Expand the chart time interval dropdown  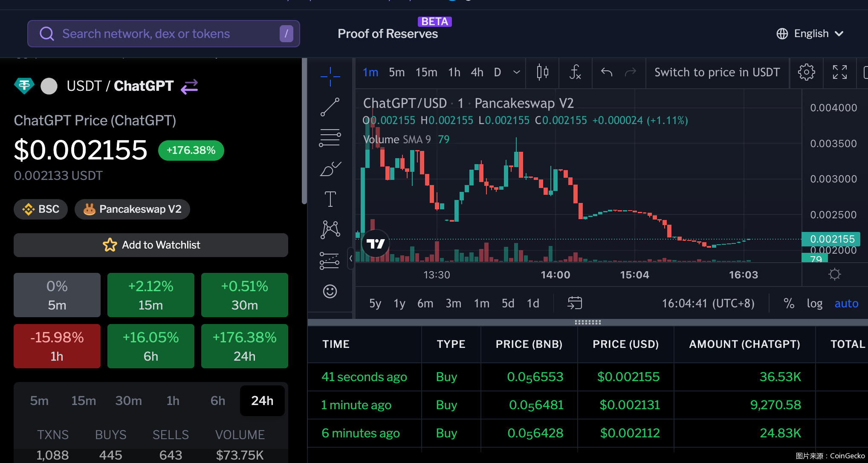(517, 72)
